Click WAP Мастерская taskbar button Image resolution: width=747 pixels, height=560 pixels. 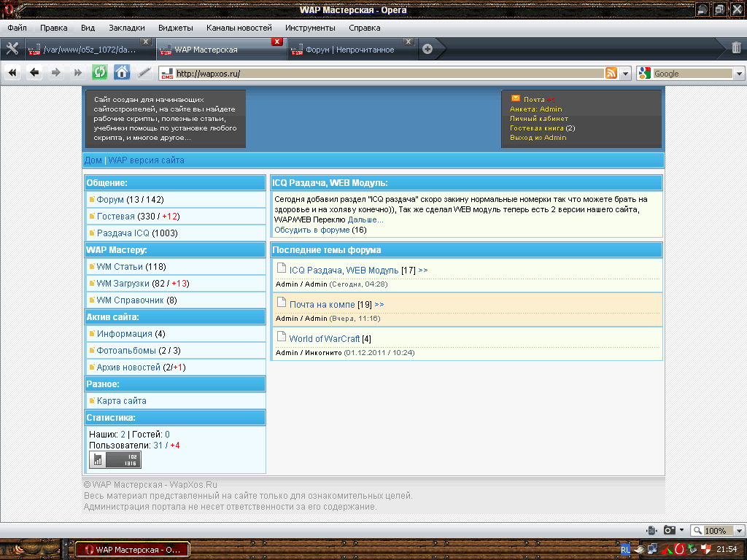tap(133, 550)
